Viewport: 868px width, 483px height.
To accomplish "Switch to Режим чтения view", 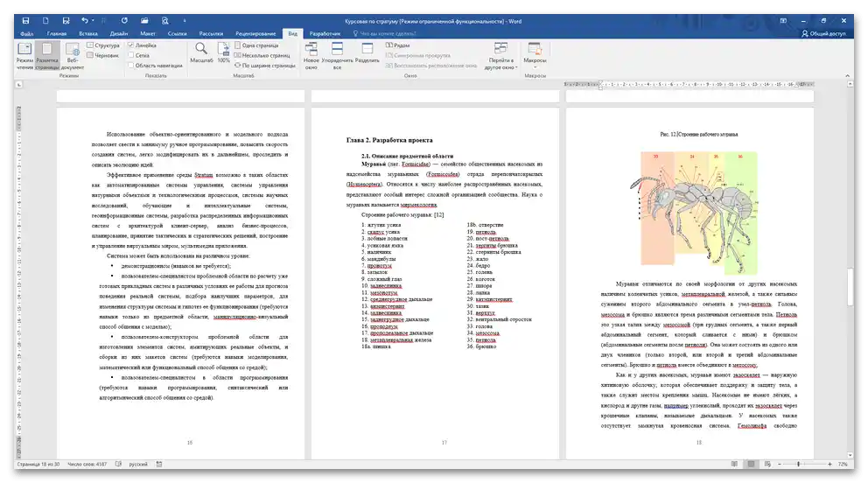I will tap(24, 55).
